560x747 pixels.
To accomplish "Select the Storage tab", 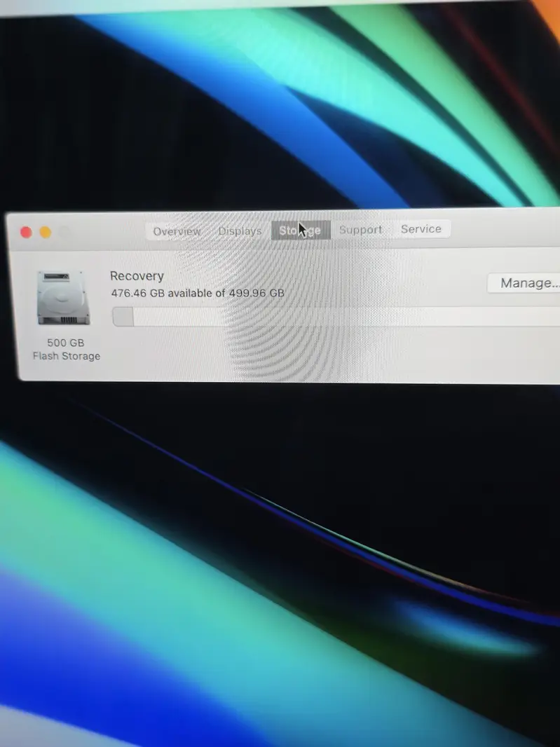I will (x=301, y=230).
